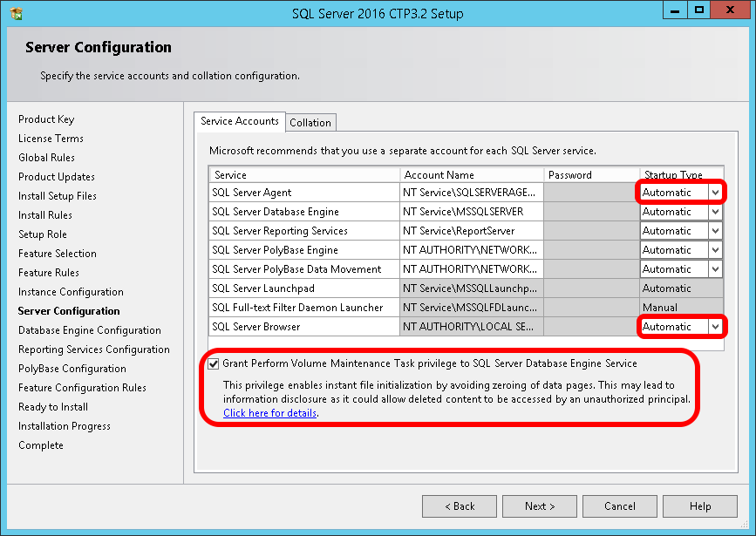Screen dimensions: 756x536
Task: Click the Manual startup type for Full-text Launcher
Action: [x=682, y=308]
